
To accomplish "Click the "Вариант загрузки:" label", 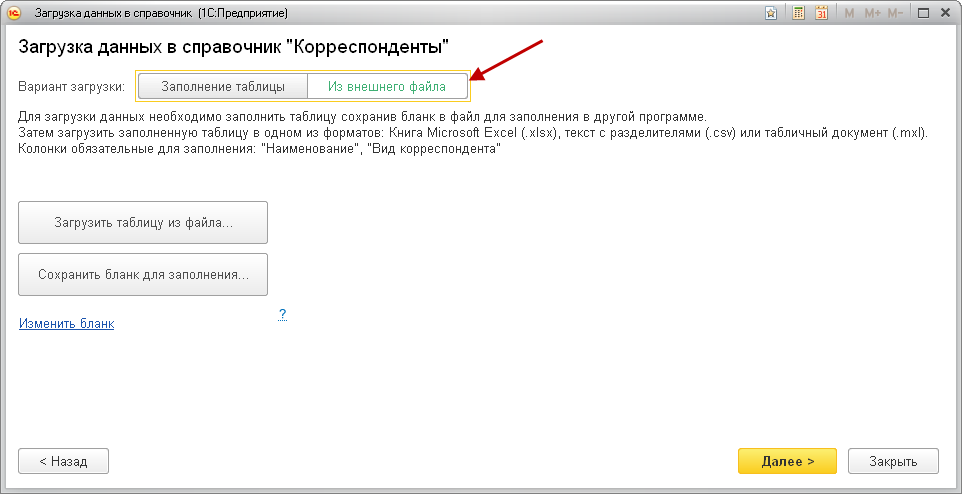I will point(71,87).
